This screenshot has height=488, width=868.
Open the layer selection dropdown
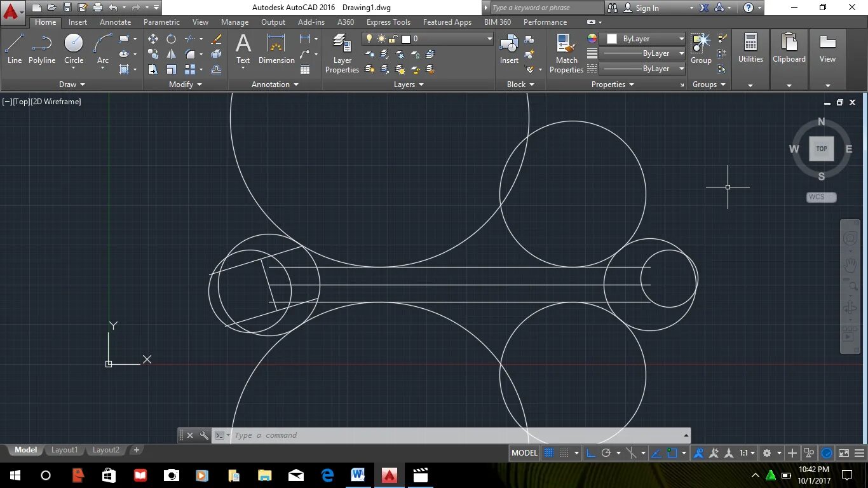click(428, 39)
